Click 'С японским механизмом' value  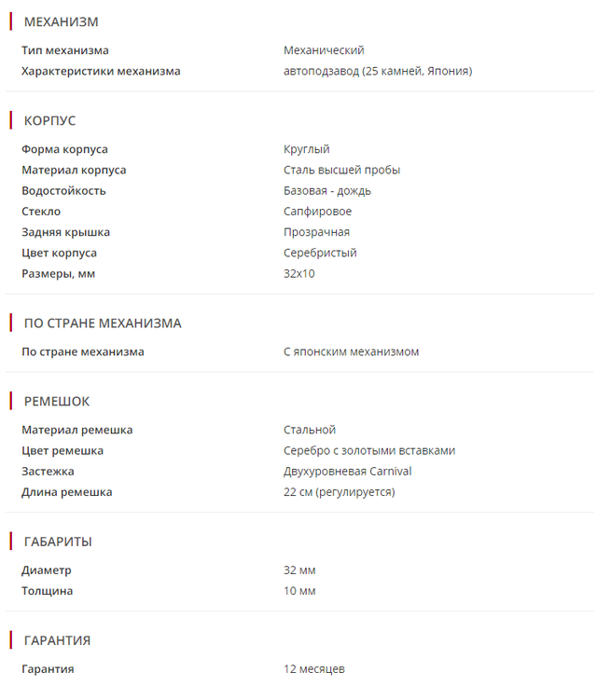352,352
